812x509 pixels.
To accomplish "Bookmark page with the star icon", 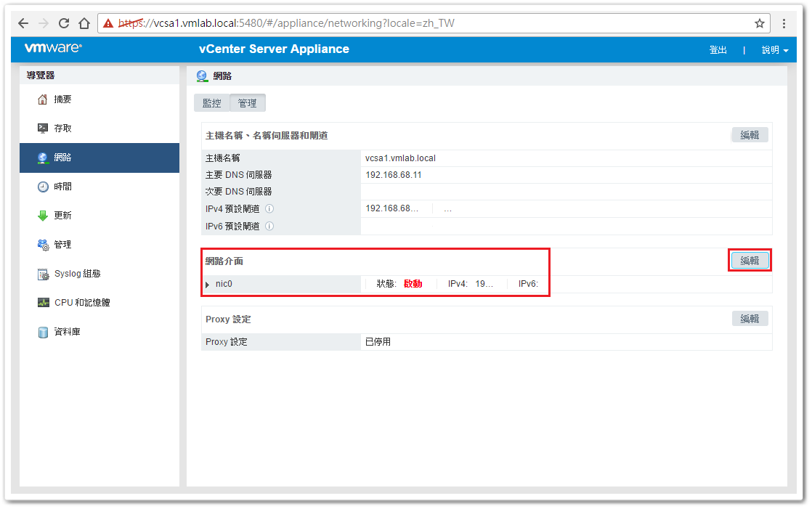I will pyautogui.click(x=759, y=23).
